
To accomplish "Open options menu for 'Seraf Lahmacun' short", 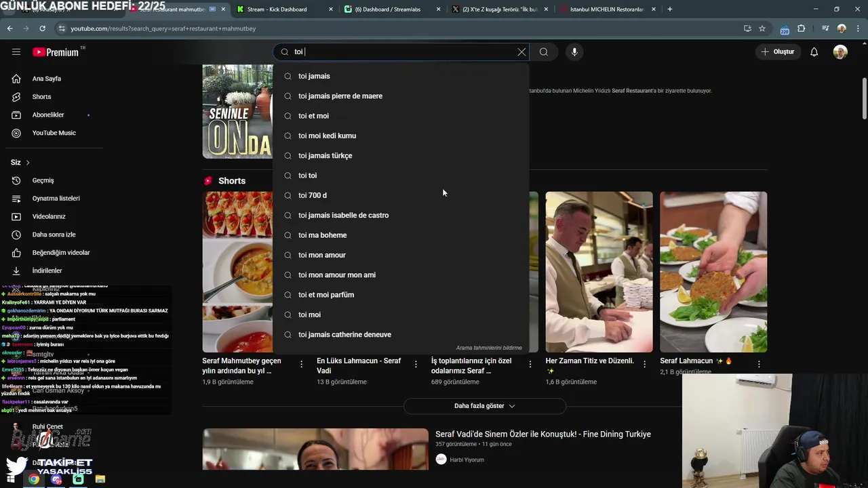I will pyautogui.click(x=759, y=364).
